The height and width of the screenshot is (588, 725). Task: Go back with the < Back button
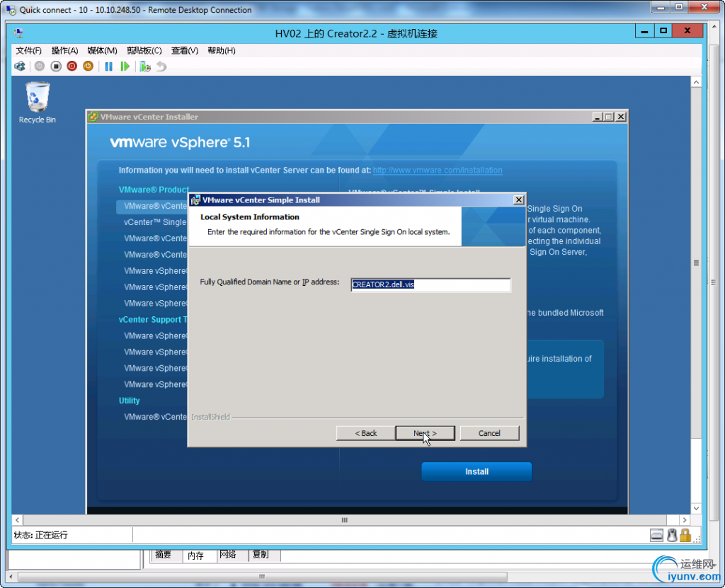click(x=366, y=433)
